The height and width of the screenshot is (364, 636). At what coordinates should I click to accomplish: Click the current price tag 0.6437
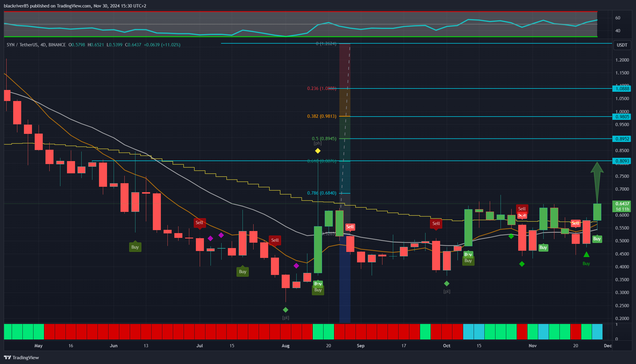tap(622, 204)
